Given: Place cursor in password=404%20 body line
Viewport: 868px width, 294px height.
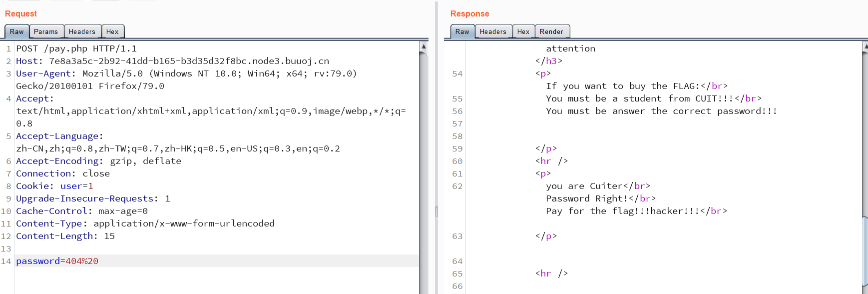Looking at the screenshot, I should (x=57, y=261).
